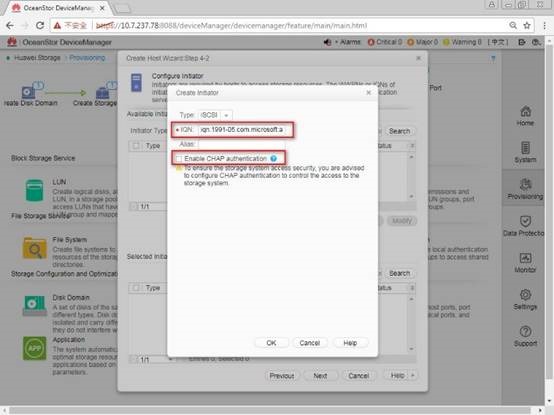Image resolution: width=554 pixels, height=415 pixels.
Task: Click the IQN input field
Action: pos(242,130)
